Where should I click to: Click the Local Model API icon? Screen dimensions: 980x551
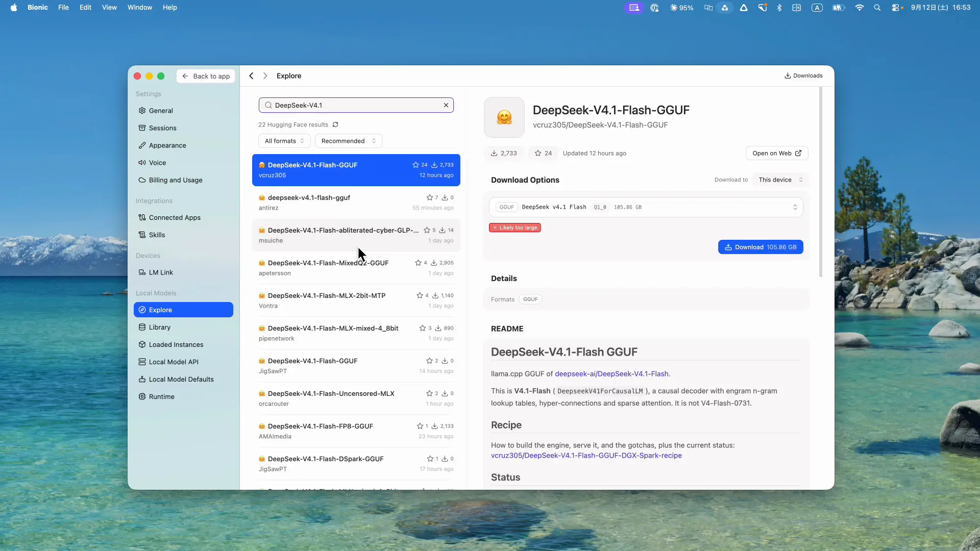tap(142, 362)
